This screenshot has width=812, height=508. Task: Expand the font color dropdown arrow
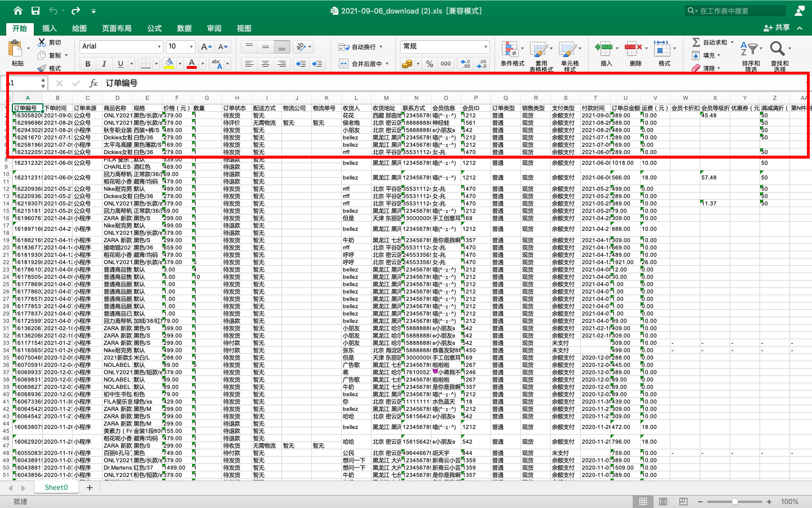pos(202,64)
